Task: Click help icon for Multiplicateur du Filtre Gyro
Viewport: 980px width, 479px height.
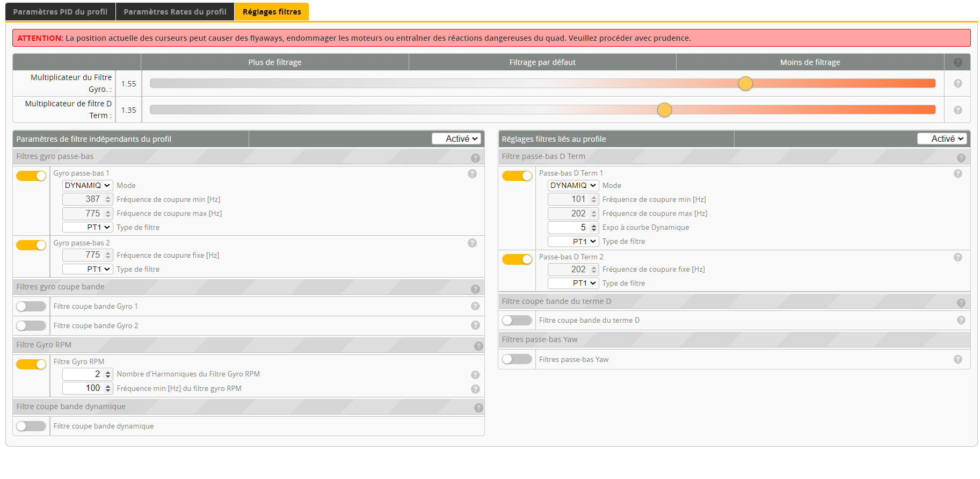Action: point(957,83)
